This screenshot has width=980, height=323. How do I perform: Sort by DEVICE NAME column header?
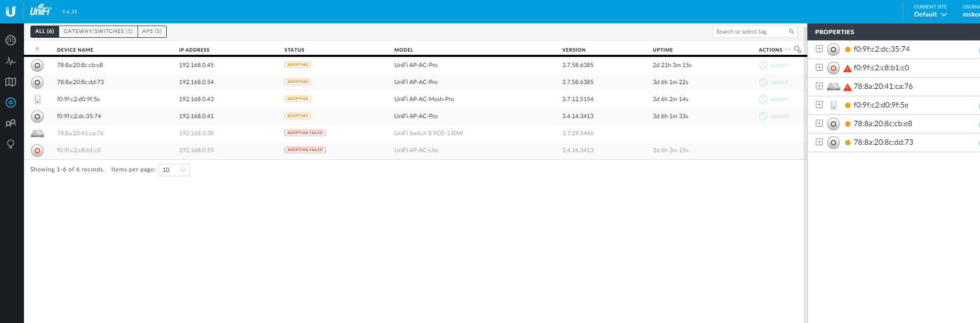(75, 50)
